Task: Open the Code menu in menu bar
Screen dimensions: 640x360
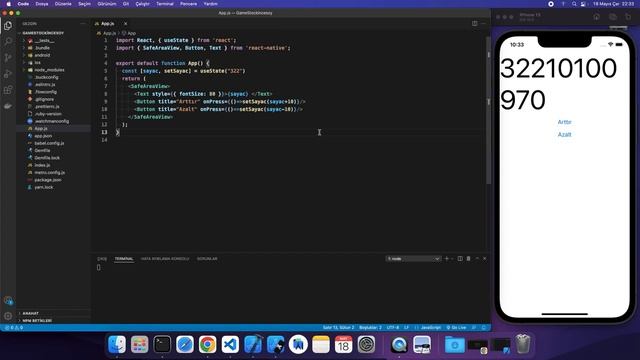Action: tap(23, 4)
